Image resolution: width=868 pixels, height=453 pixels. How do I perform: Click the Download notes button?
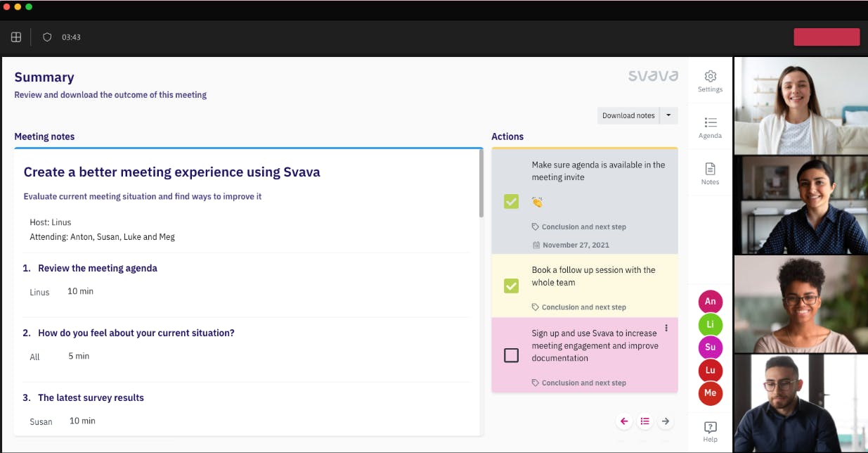[x=628, y=115]
